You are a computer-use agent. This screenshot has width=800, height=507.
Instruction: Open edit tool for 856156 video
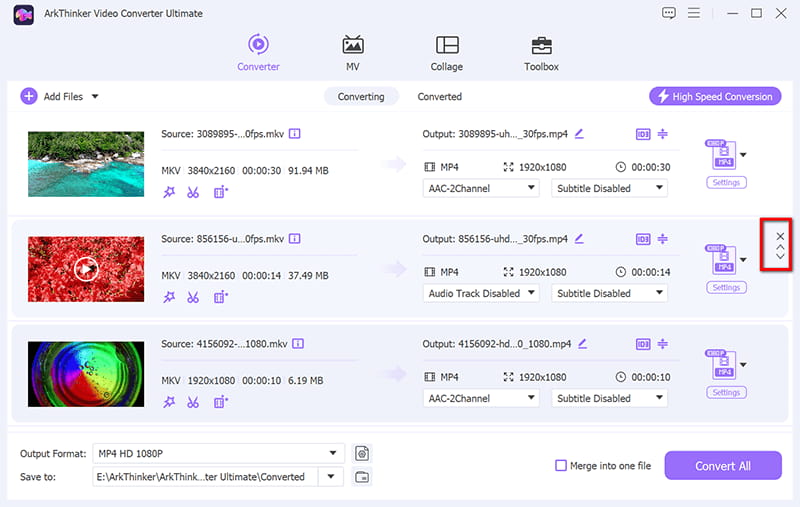220,297
